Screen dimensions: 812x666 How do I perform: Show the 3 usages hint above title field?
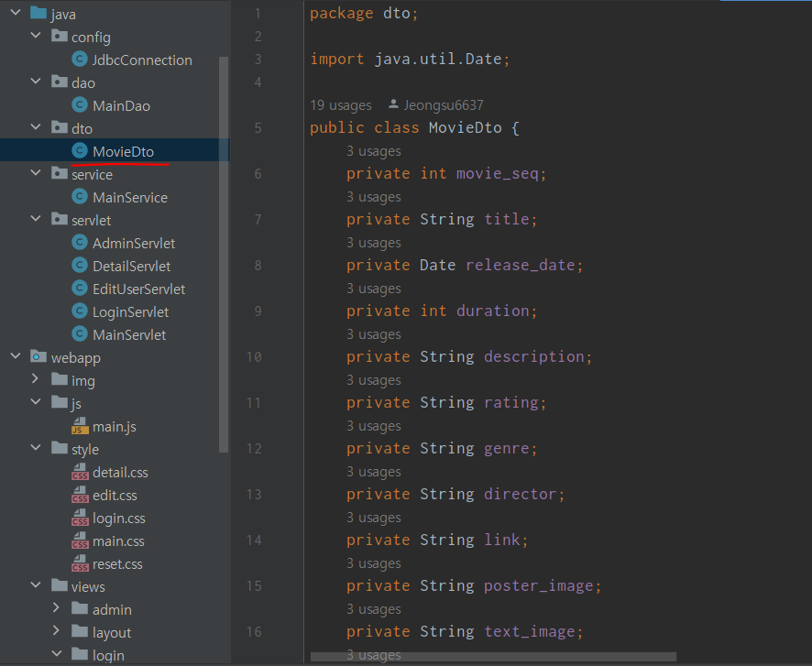coord(373,197)
